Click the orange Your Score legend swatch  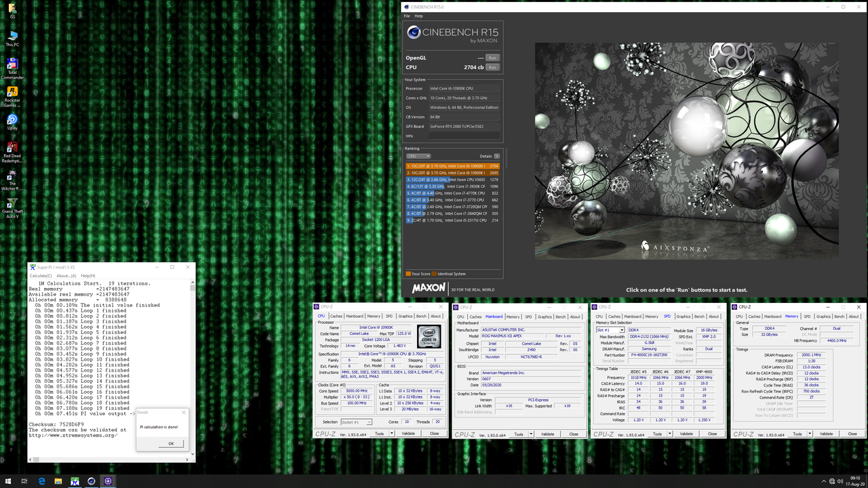click(408, 274)
